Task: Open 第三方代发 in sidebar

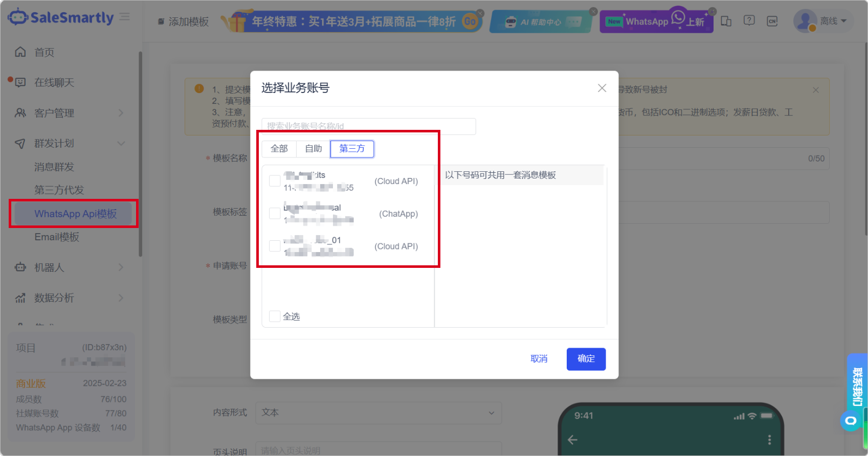Action: (59, 190)
